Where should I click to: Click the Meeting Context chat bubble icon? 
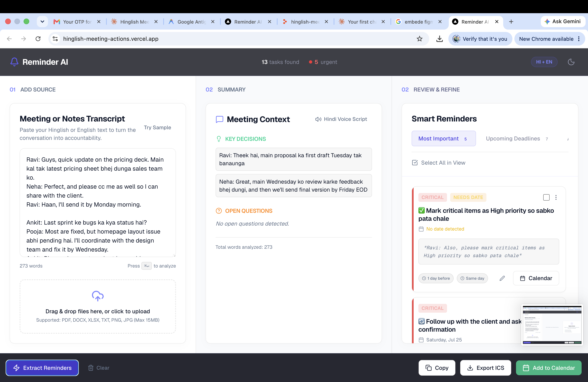click(x=219, y=119)
